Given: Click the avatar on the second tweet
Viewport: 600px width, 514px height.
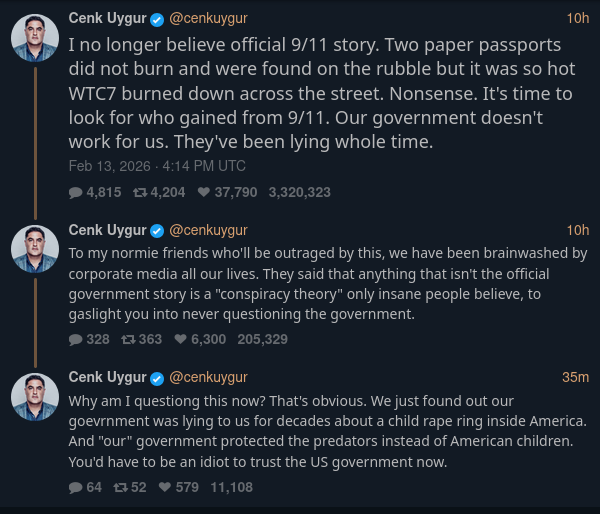Looking at the screenshot, I should (35, 249).
